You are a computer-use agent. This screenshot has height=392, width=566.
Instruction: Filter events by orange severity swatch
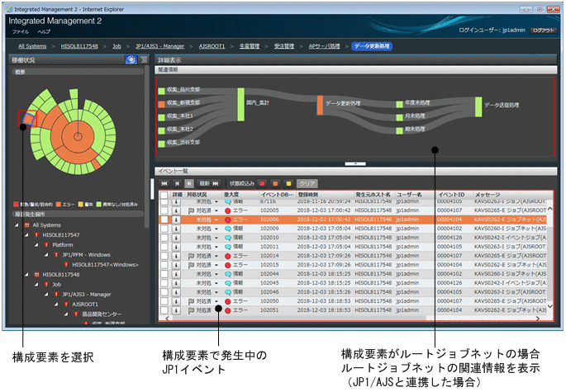click(275, 184)
